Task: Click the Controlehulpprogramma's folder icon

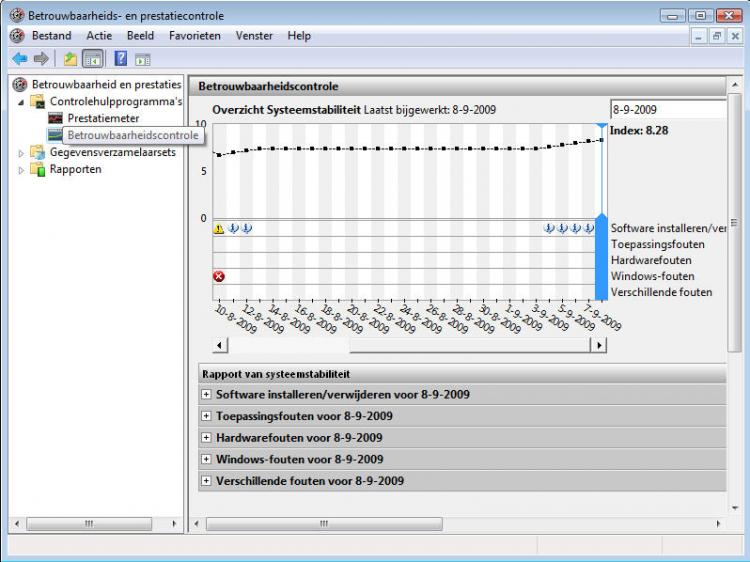Action: click(38, 101)
